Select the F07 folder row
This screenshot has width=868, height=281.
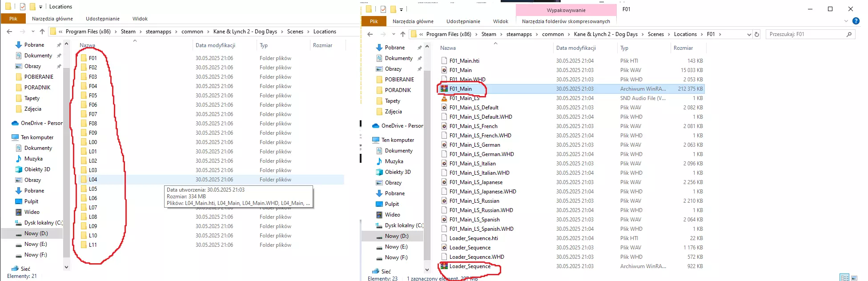212,114
